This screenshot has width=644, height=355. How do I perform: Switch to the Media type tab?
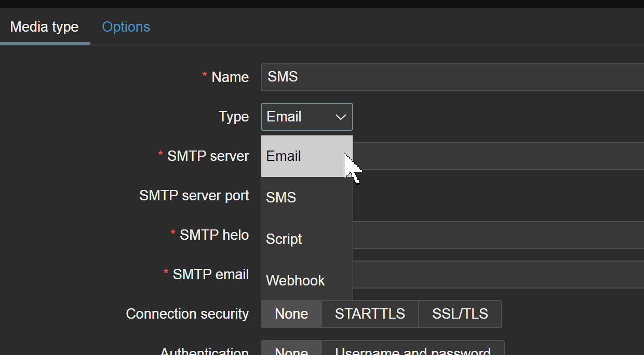45,27
